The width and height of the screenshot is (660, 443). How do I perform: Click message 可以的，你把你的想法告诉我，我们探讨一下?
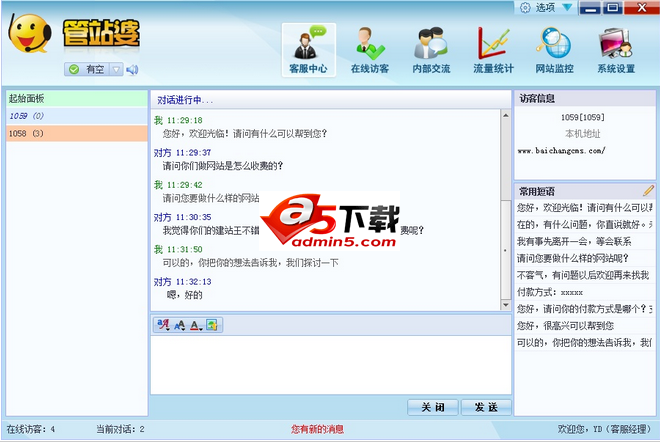pyautogui.click(x=250, y=263)
